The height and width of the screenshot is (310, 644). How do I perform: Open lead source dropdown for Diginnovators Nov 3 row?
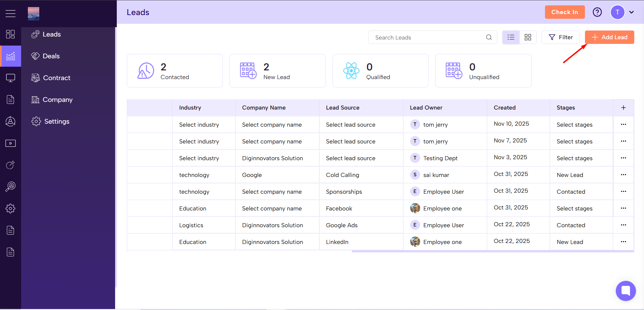(x=350, y=158)
